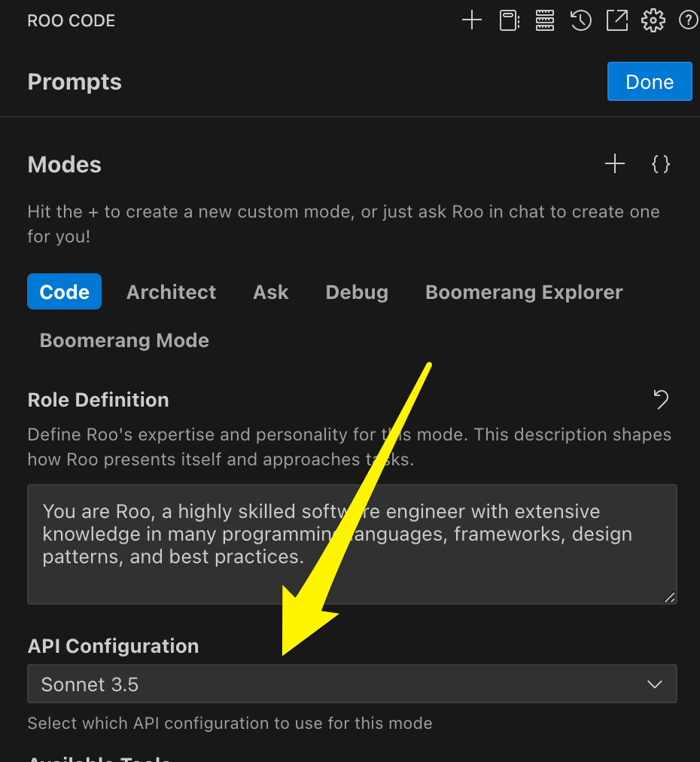Reset the Role Definition to default

pyautogui.click(x=661, y=399)
